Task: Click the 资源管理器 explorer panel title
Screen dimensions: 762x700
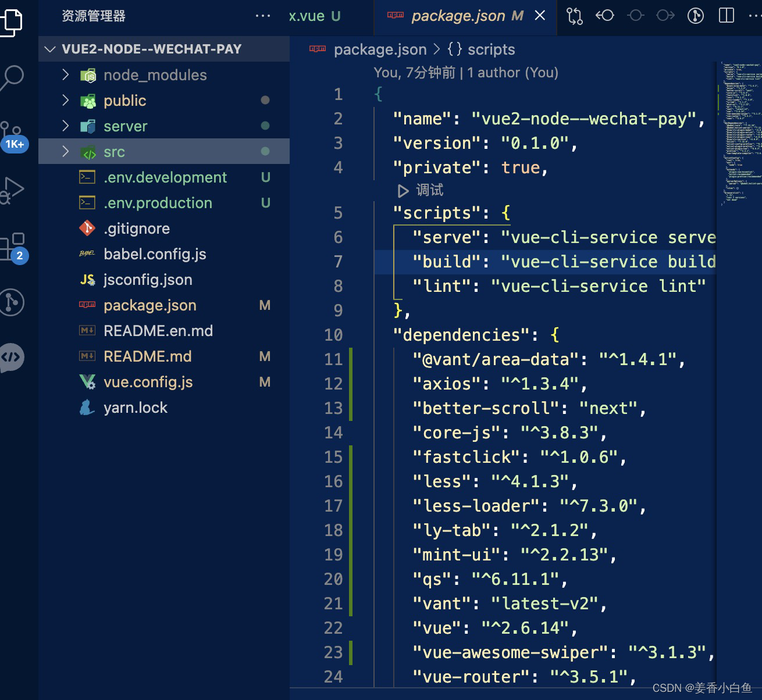Action: pos(94,16)
